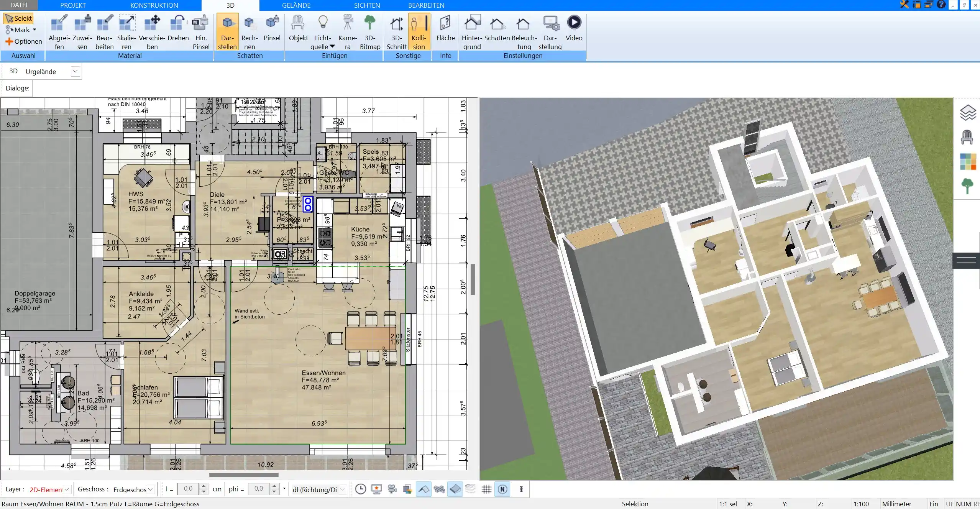Switch to the GELÄNDE tab

click(x=296, y=5)
